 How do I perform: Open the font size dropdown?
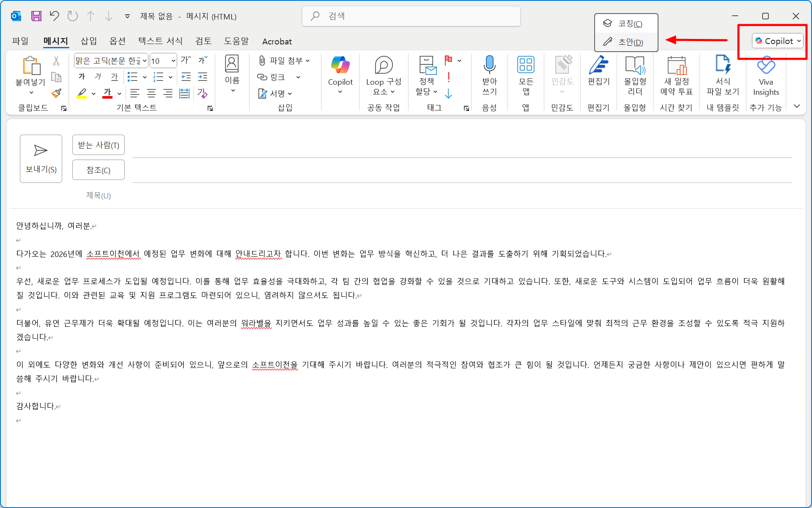[x=173, y=61]
